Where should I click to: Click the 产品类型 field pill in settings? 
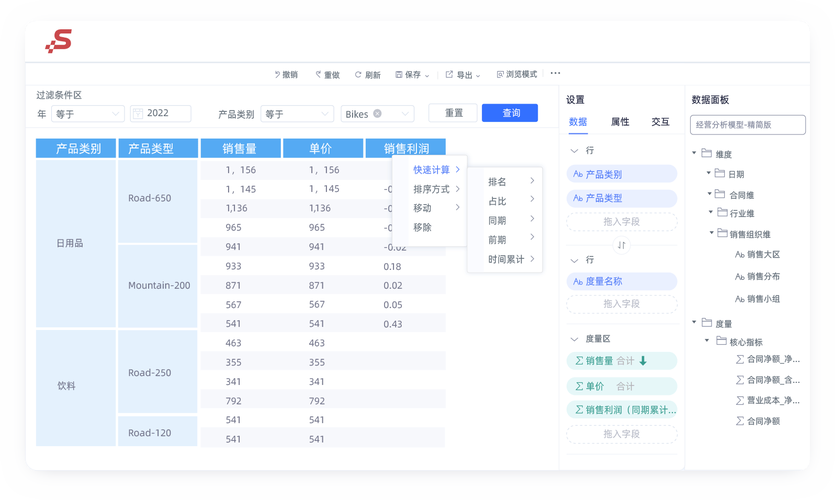pyautogui.click(x=621, y=198)
